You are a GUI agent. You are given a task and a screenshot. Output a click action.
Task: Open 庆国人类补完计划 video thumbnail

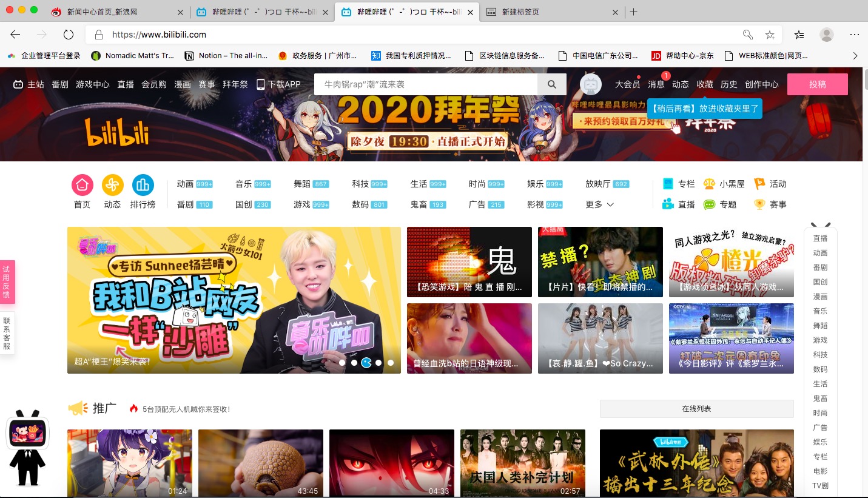pyautogui.click(x=523, y=463)
